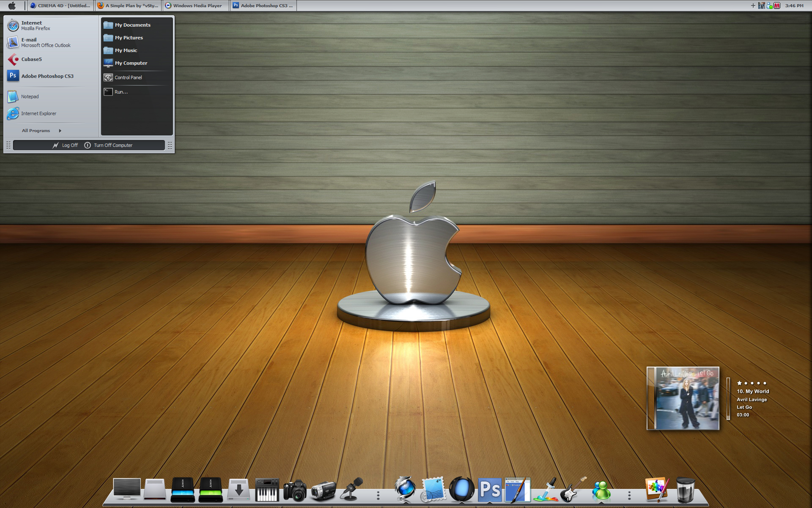Open Internet Explorer from the start menu
The height and width of the screenshot is (508, 812).
click(51, 113)
